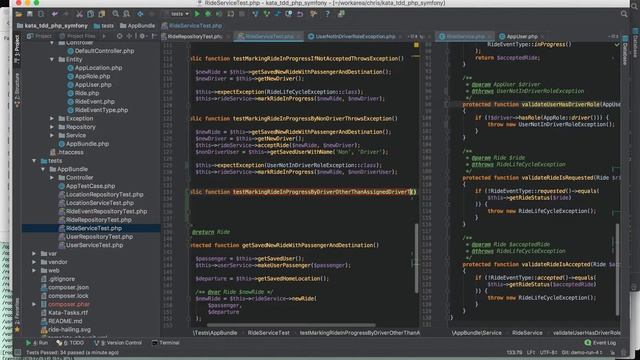Click the Event Log status icon

point(600,343)
